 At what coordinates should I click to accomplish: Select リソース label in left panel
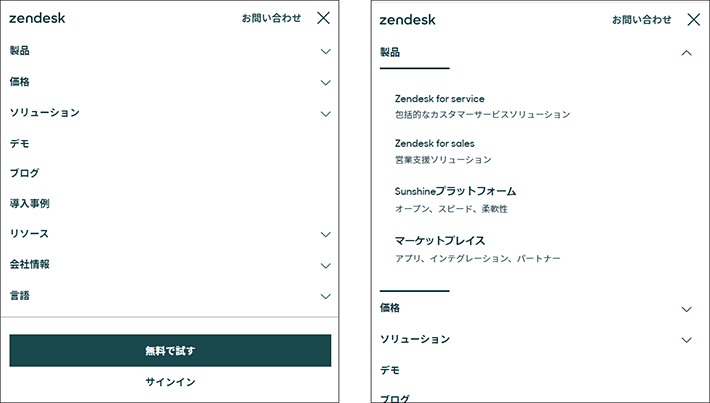tap(29, 234)
